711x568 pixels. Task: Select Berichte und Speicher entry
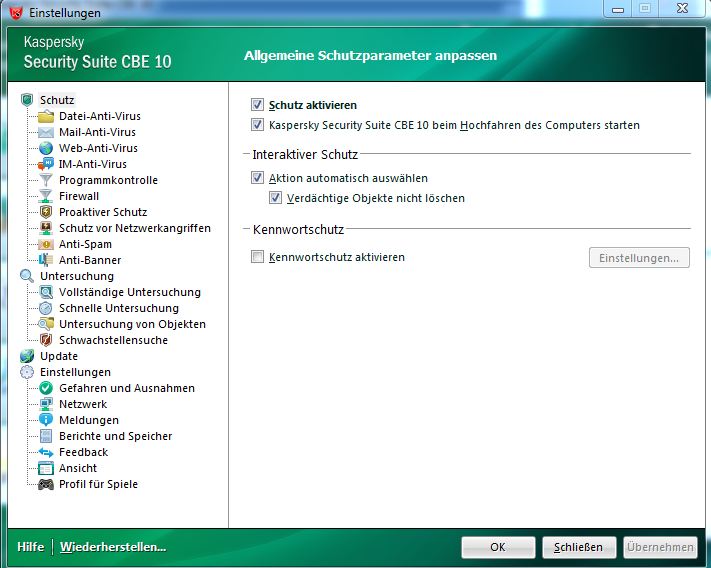[x=116, y=436]
